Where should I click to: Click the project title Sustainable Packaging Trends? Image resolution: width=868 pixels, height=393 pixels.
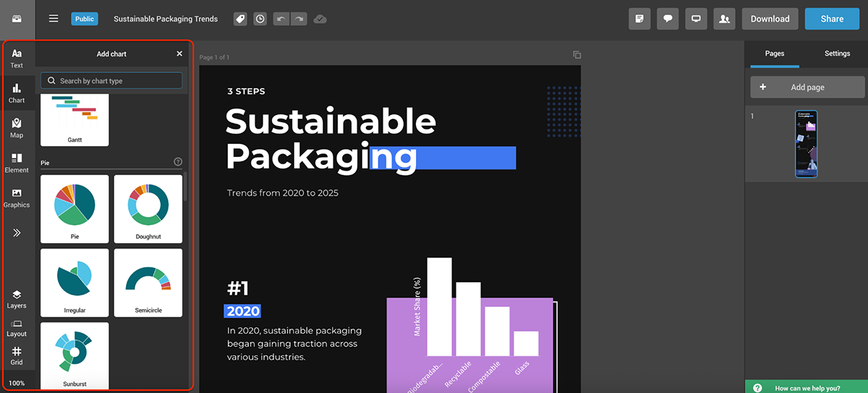pyautogui.click(x=166, y=19)
